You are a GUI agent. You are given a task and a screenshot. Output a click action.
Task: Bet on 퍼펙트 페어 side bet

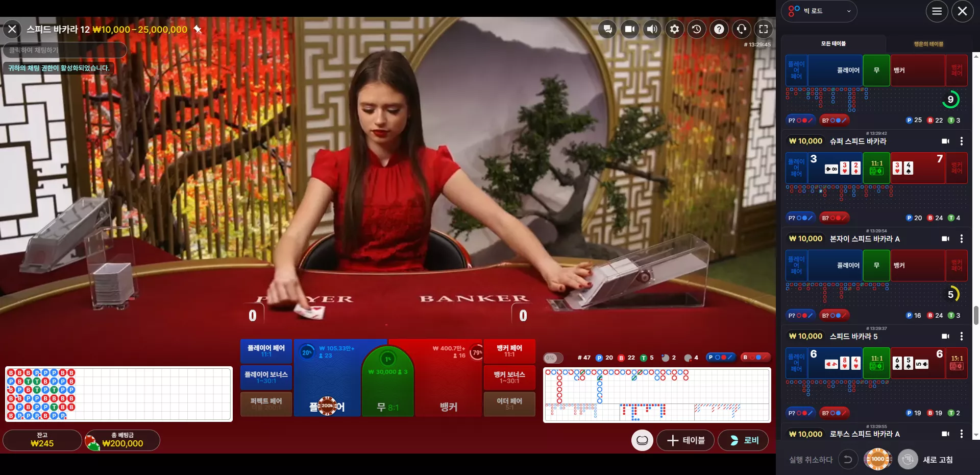(x=266, y=404)
